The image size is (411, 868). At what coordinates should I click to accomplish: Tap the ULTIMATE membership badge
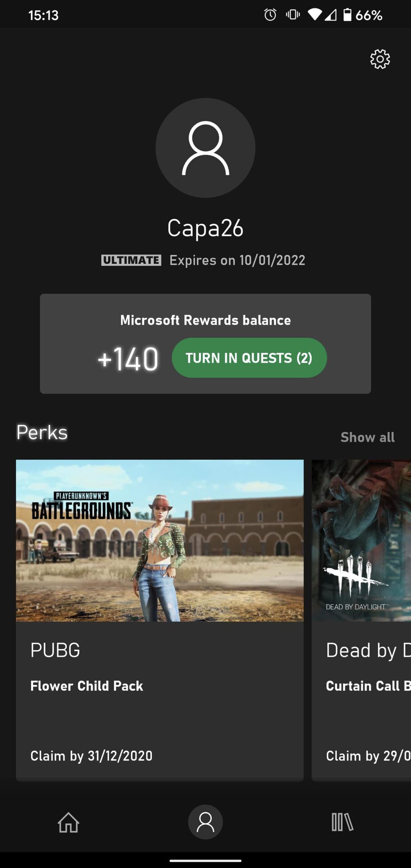tap(131, 260)
